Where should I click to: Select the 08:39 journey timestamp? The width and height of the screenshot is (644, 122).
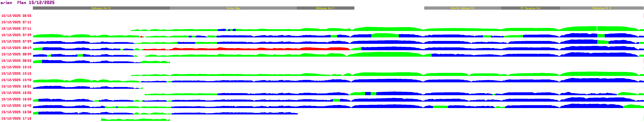(x=16, y=54)
